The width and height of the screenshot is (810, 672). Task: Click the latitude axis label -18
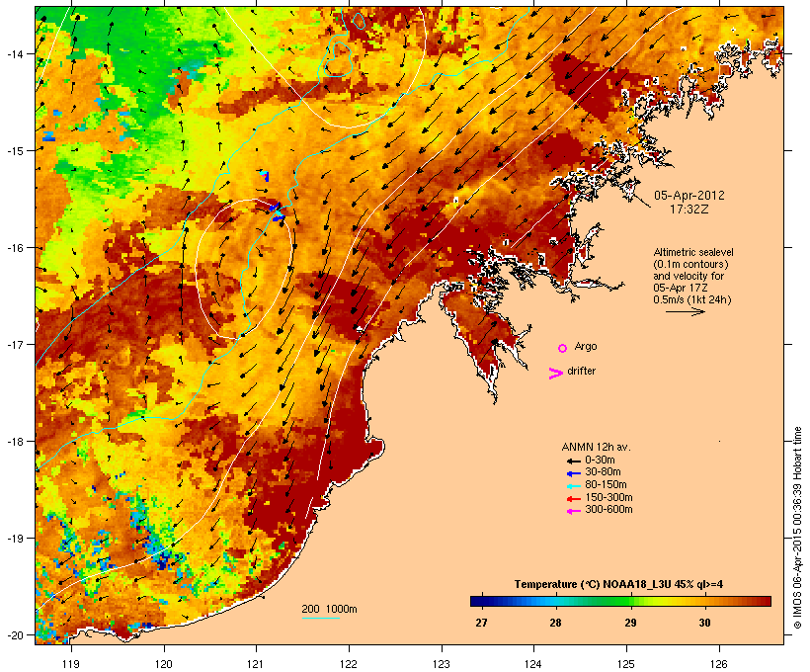pos(15,442)
